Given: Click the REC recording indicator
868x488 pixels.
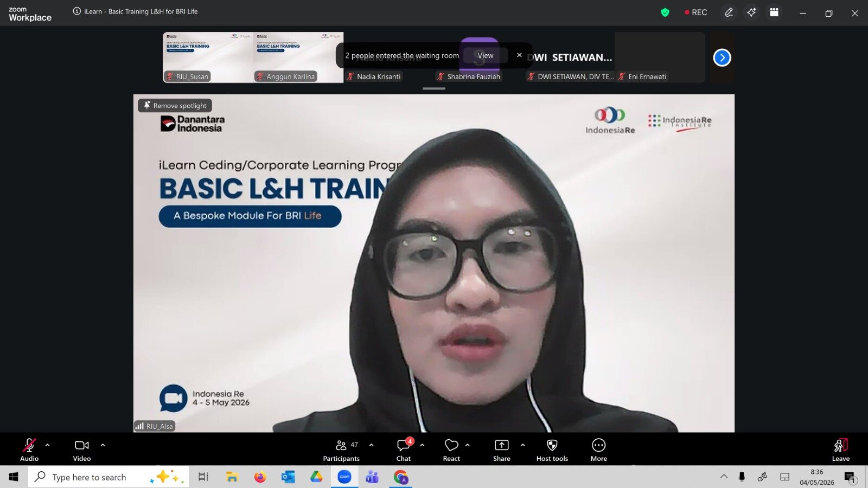Looking at the screenshot, I should click(x=696, y=12).
